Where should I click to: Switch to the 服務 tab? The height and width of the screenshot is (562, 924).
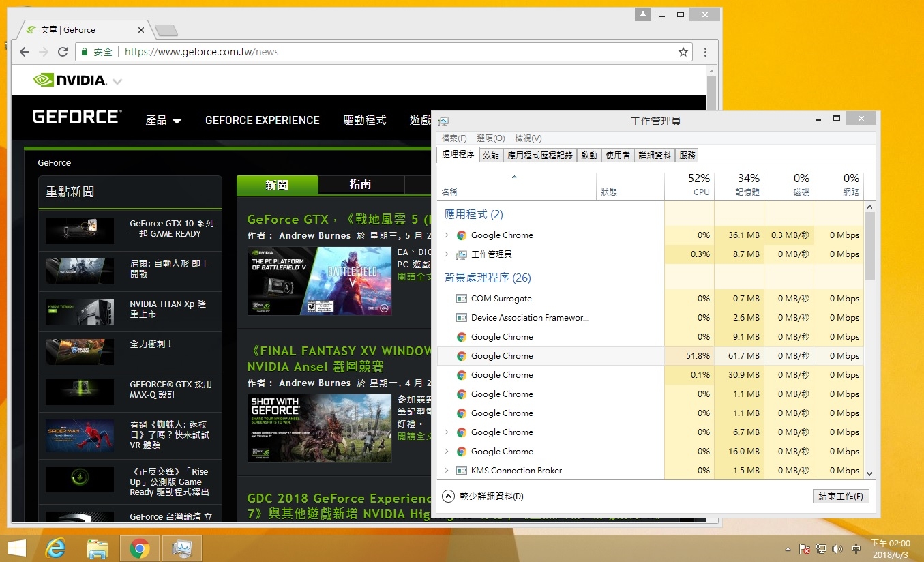687,156
